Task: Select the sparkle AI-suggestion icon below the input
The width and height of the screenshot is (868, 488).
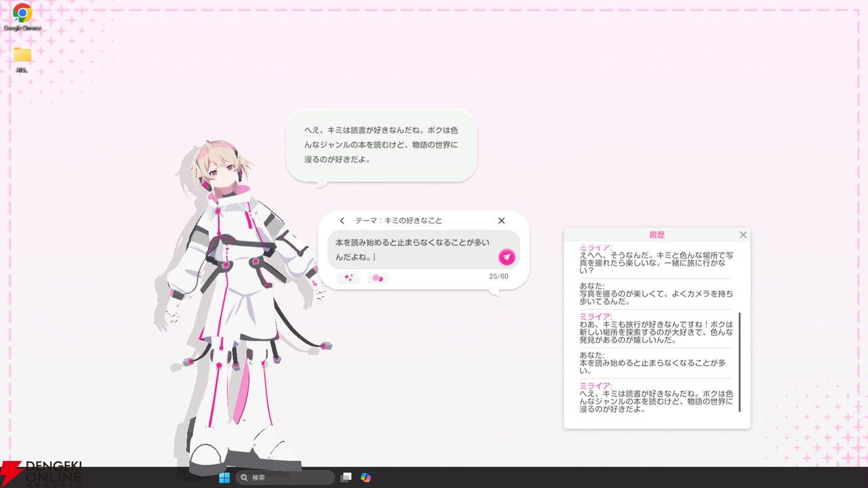Action: point(348,278)
